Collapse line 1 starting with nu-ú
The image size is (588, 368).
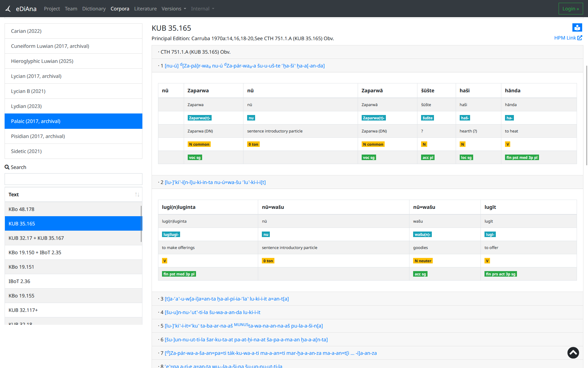[245, 66]
